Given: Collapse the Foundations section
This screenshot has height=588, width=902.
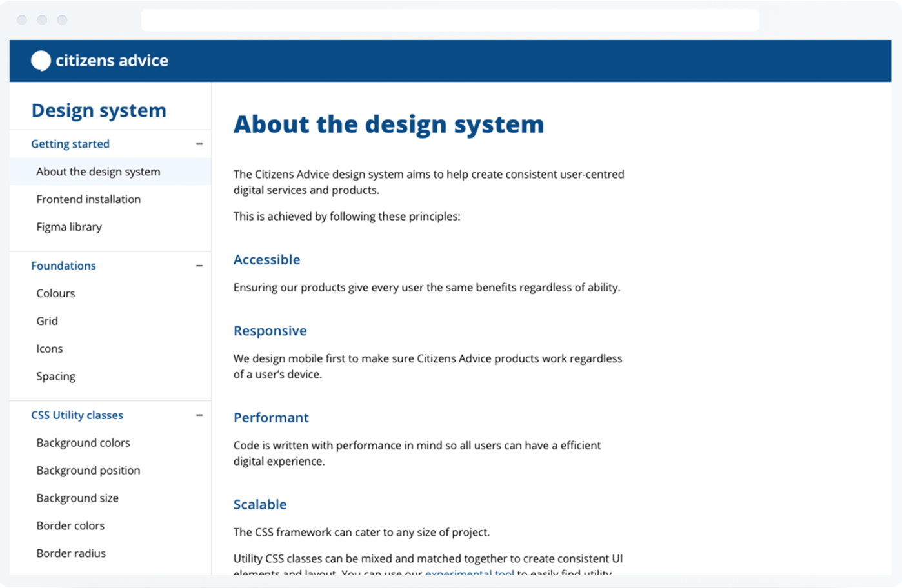Looking at the screenshot, I should (199, 266).
